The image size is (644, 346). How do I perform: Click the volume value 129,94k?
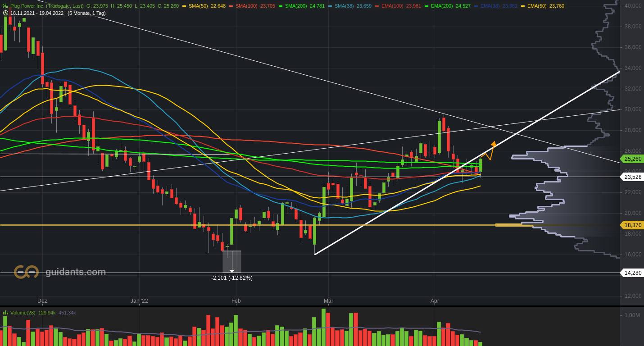pos(47,313)
